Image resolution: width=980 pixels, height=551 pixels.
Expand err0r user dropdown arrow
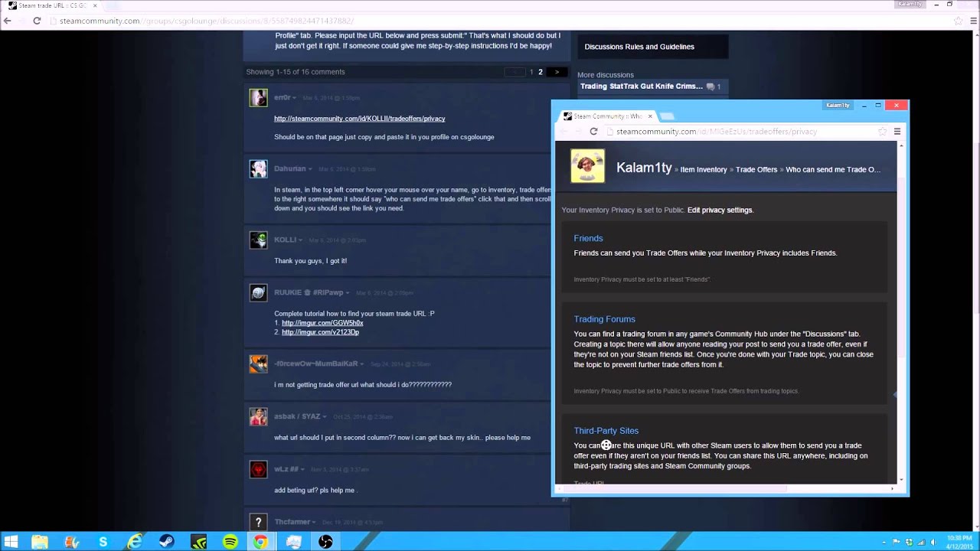[294, 98]
